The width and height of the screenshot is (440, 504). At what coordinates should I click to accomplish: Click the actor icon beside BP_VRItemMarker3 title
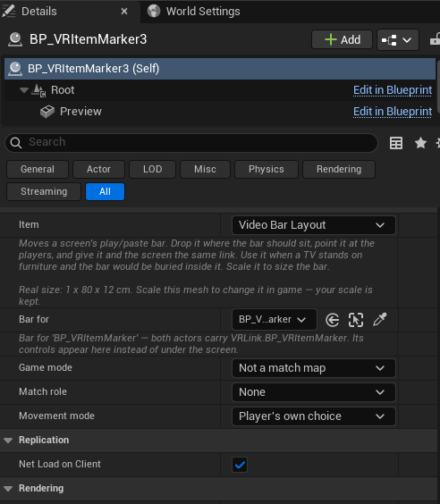pos(15,39)
